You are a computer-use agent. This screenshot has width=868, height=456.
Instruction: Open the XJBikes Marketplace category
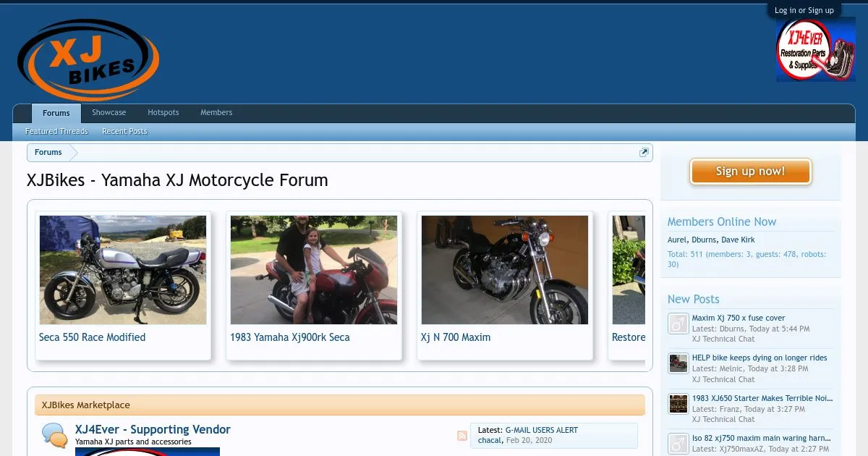[86, 405]
